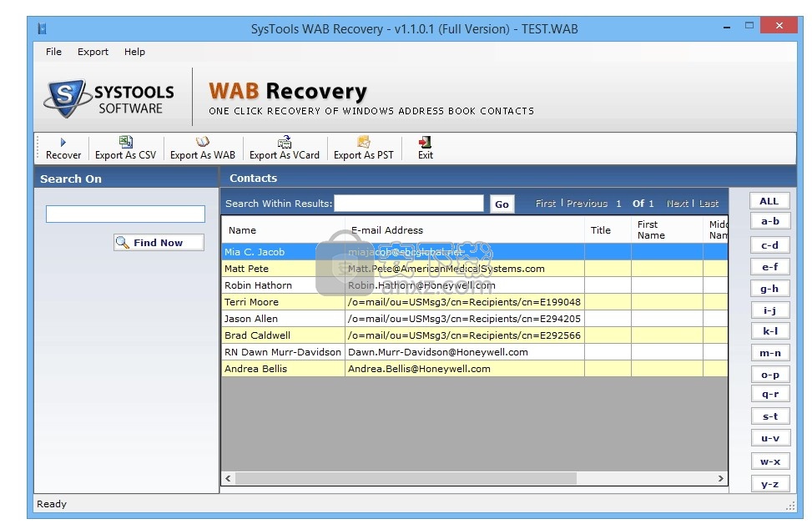
Task: Filter contacts by o-p
Action: [x=770, y=375]
